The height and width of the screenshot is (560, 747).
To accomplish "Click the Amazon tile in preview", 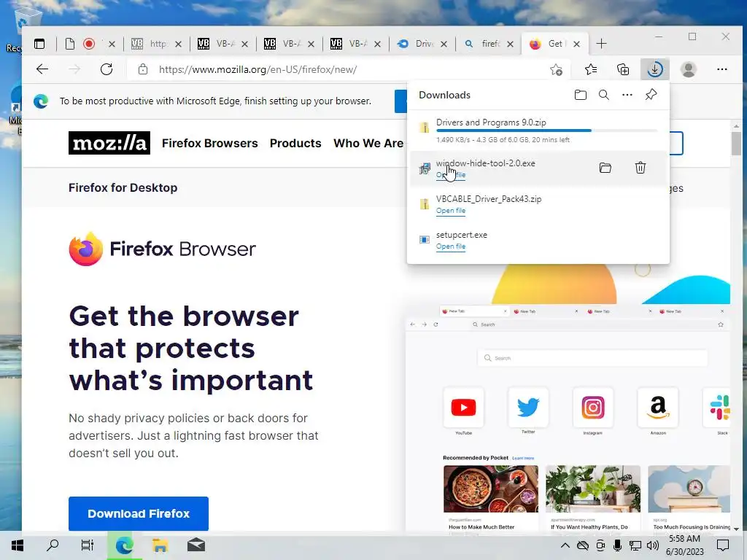I will click(657, 408).
